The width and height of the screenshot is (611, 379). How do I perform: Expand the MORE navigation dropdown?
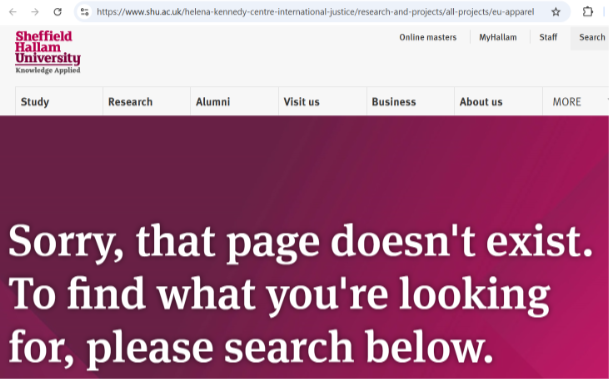[576, 102]
